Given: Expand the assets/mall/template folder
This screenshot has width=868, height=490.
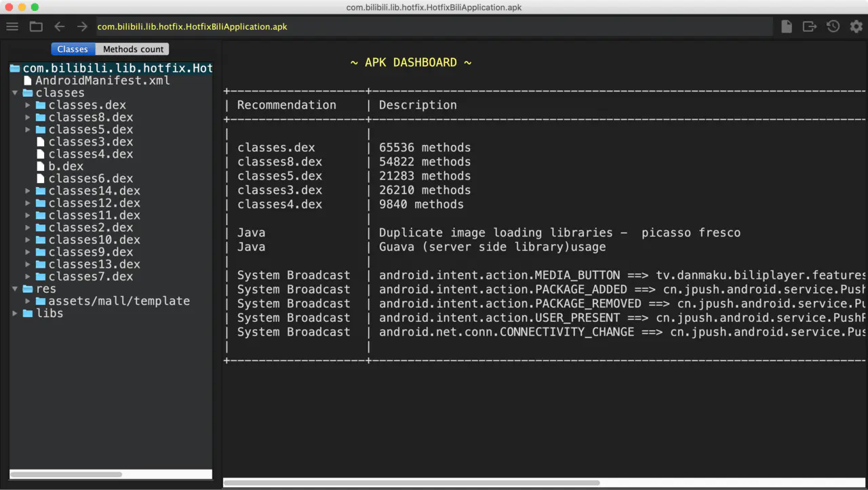Looking at the screenshot, I should [28, 301].
